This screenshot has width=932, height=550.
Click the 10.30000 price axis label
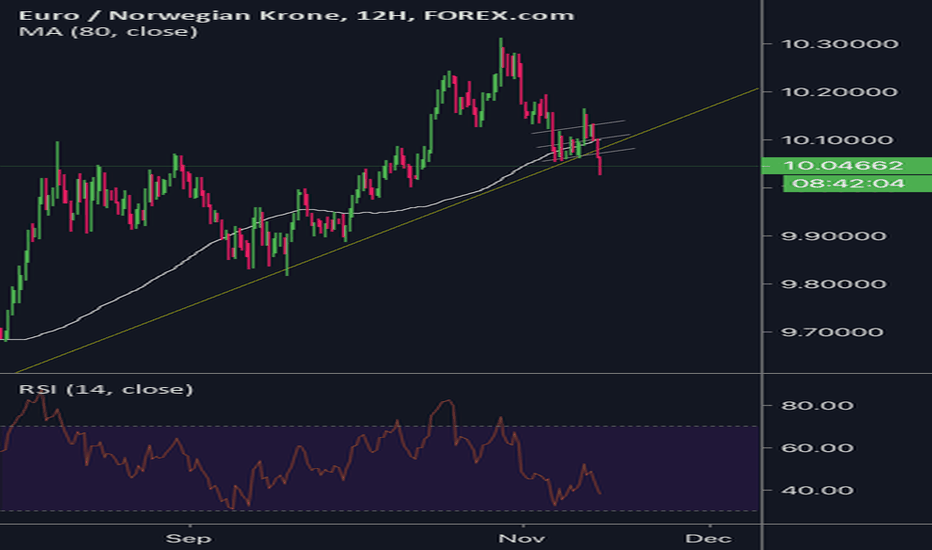[x=839, y=43]
